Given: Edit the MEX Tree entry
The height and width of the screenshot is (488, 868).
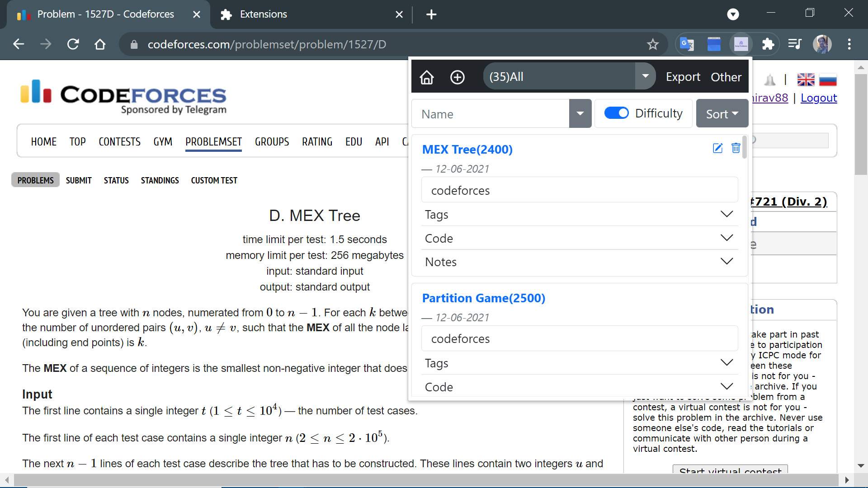Looking at the screenshot, I should (x=717, y=148).
